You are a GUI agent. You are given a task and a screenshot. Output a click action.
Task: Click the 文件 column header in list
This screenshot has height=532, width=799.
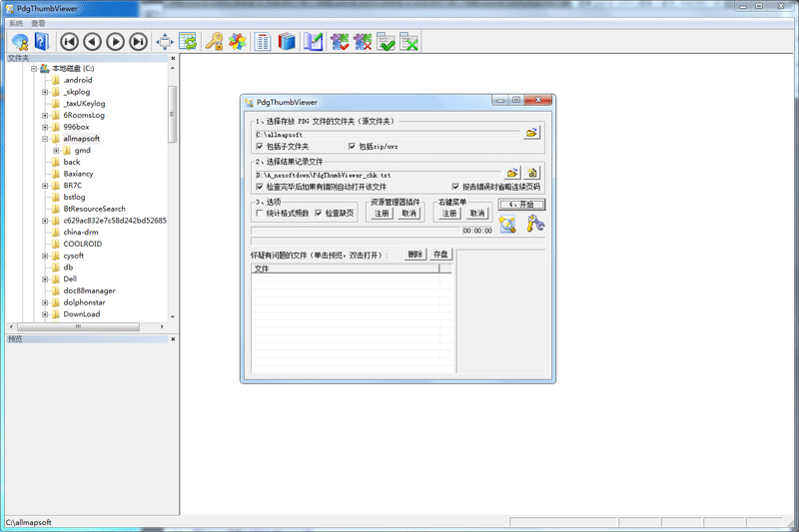point(345,268)
